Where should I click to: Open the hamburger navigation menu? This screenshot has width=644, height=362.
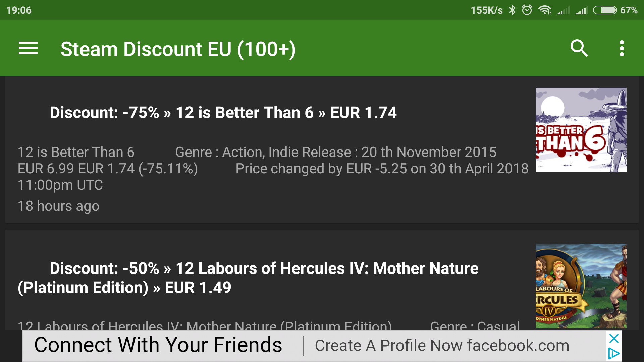click(28, 49)
